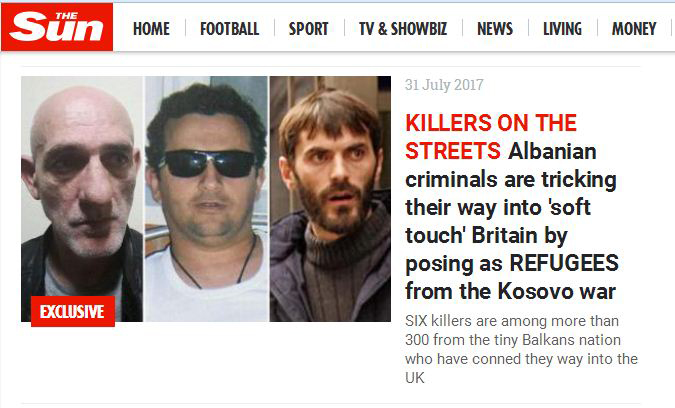Open the MONEY section
Image resolution: width=675 pixels, height=408 pixels.
[x=634, y=29]
